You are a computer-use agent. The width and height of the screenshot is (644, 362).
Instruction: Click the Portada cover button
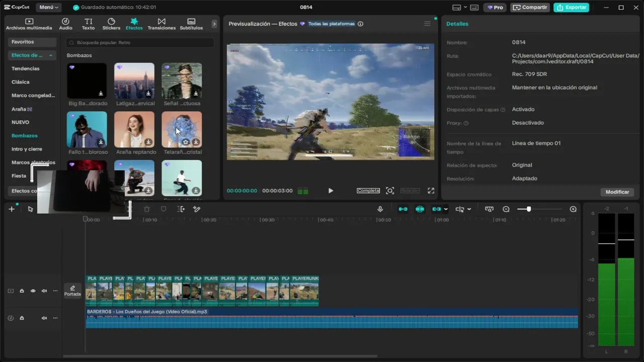(x=72, y=291)
